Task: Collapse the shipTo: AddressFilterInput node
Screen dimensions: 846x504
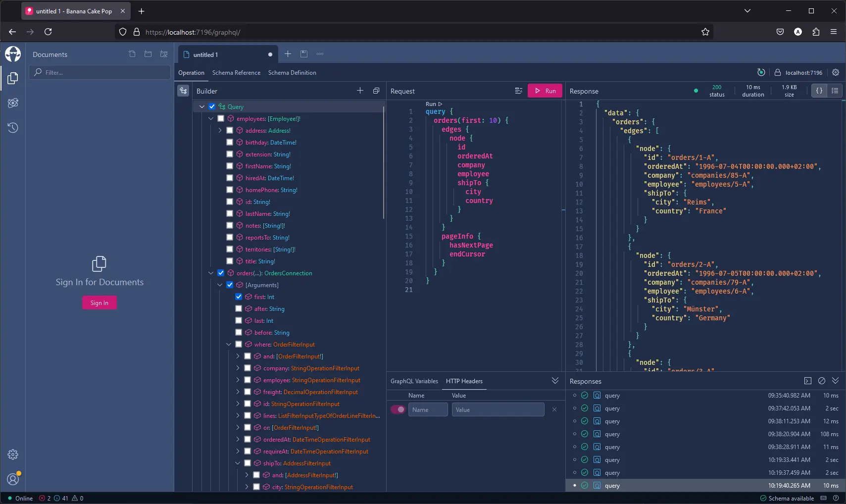Action: (238, 463)
